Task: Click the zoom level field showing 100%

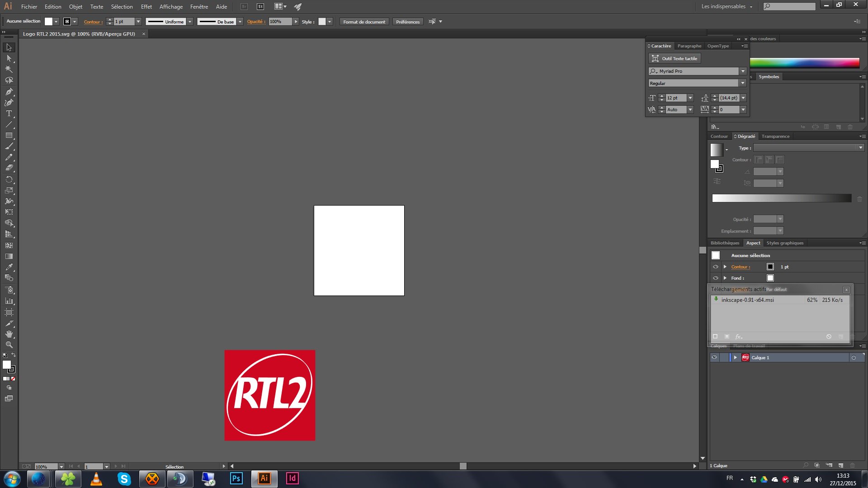Action: pyautogui.click(x=46, y=467)
